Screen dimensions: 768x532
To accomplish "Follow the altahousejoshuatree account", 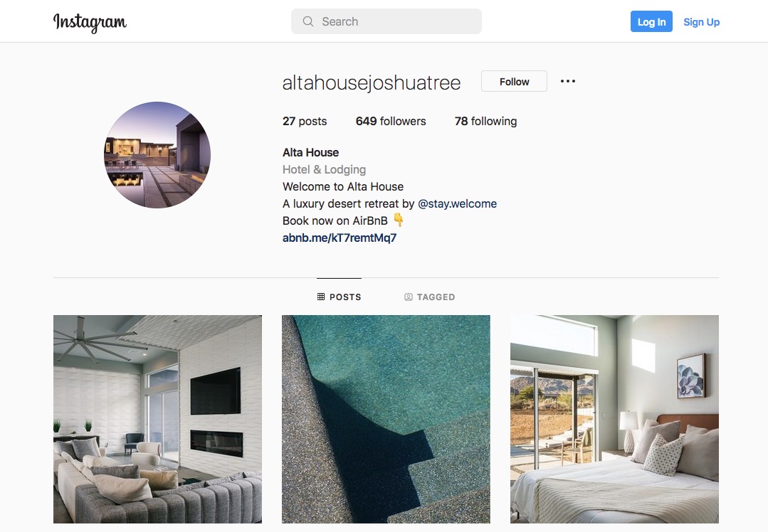I will [x=514, y=81].
